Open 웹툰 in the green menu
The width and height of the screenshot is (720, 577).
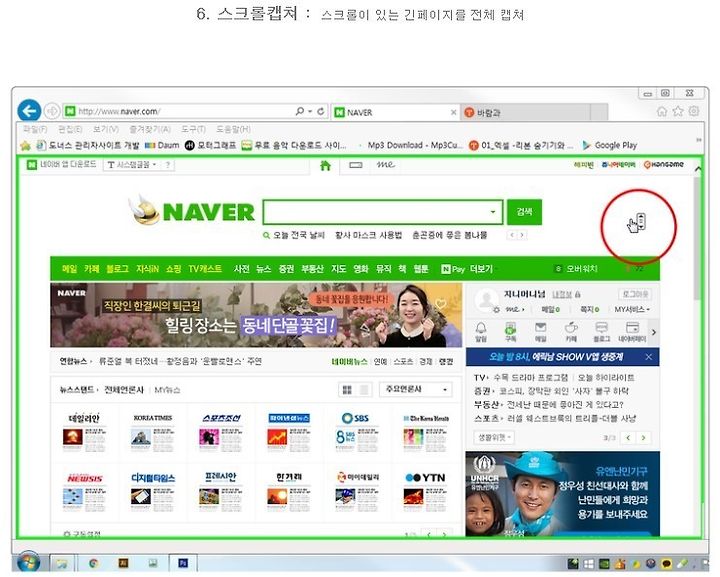pyautogui.click(x=421, y=269)
